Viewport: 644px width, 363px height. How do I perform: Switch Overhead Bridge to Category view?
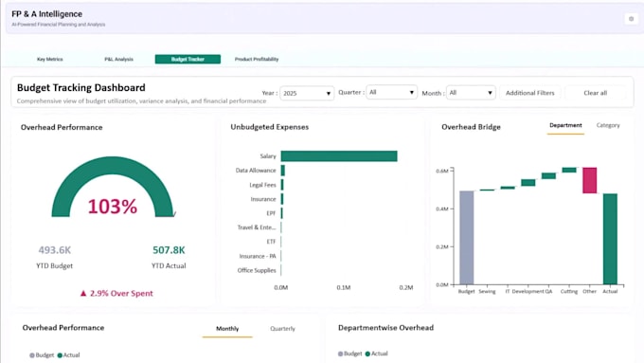(608, 125)
